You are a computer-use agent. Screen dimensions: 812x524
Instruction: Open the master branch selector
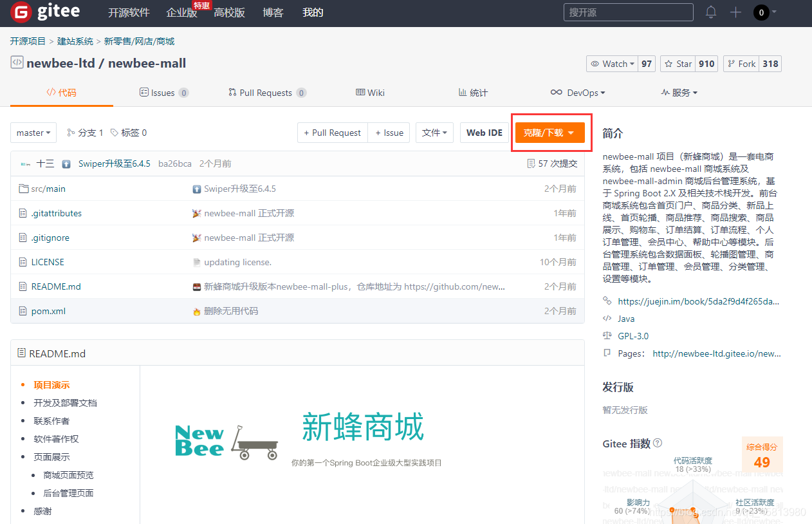point(33,132)
